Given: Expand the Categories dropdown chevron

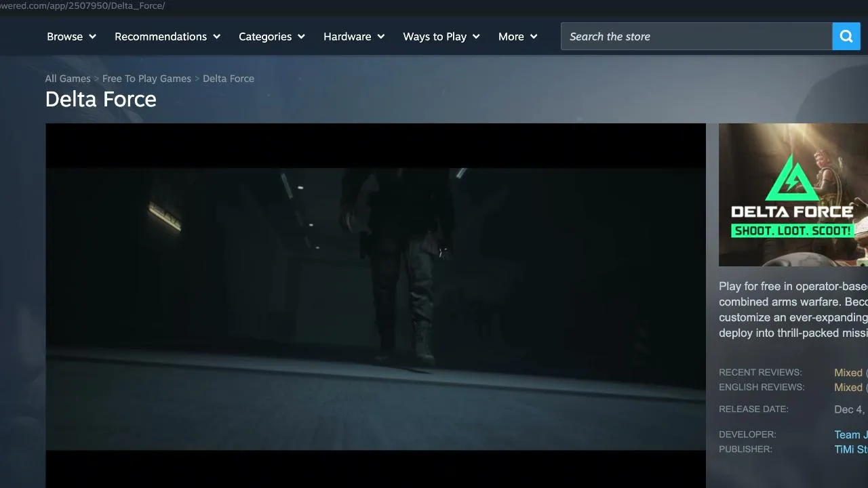Looking at the screenshot, I should click(301, 37).
